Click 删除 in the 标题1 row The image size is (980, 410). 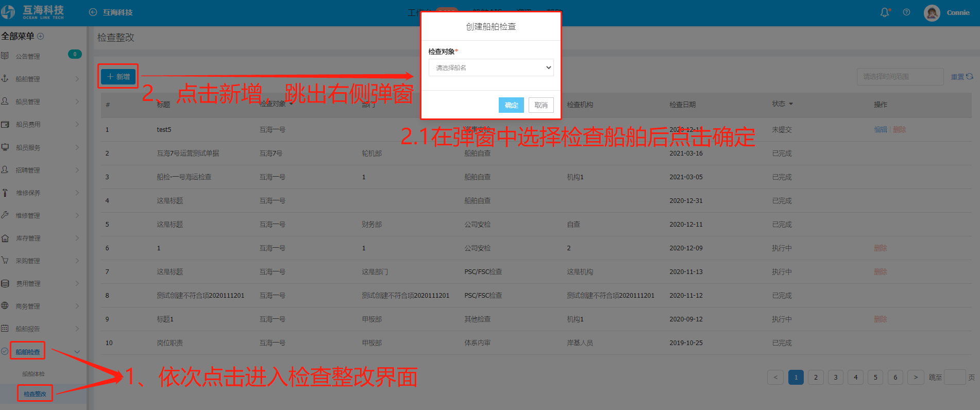pyautogui.click(x=881, y=319)
